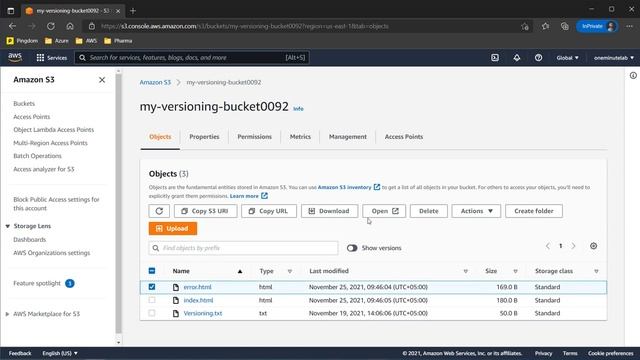The height and width of the screenshot is (360, 640).
Task: Open tab actions menu icon
Action: point(11,11)
